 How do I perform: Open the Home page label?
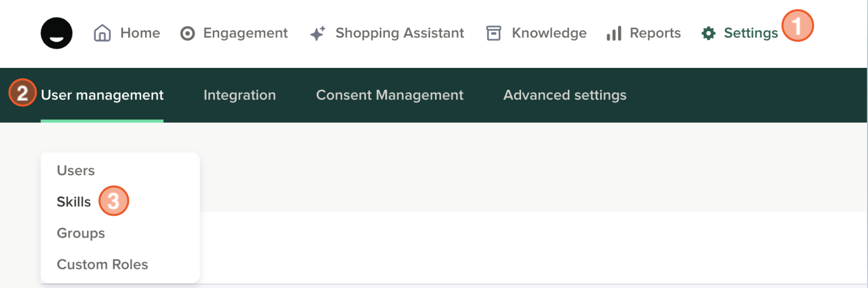pyautogui.click(x=140, y=33)
